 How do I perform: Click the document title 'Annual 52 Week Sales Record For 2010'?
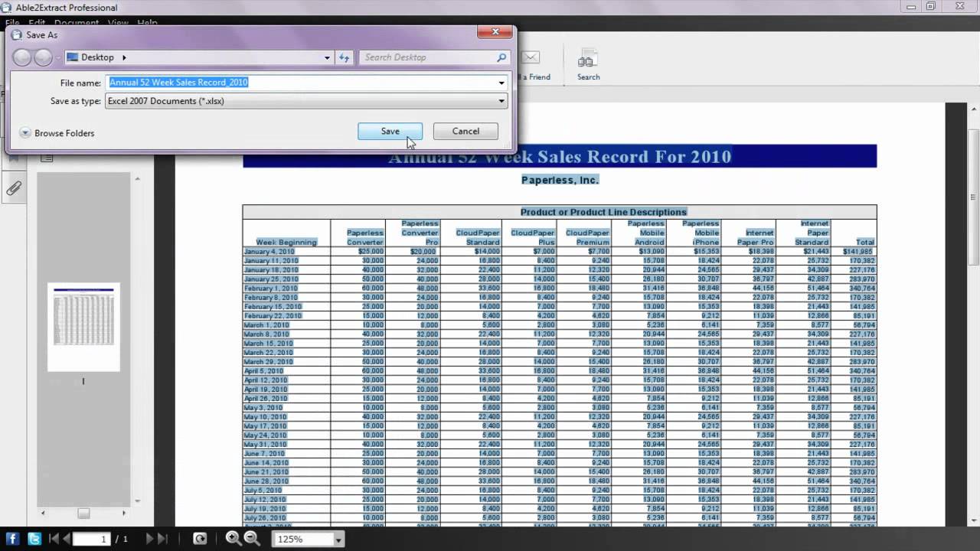[560, 156]
